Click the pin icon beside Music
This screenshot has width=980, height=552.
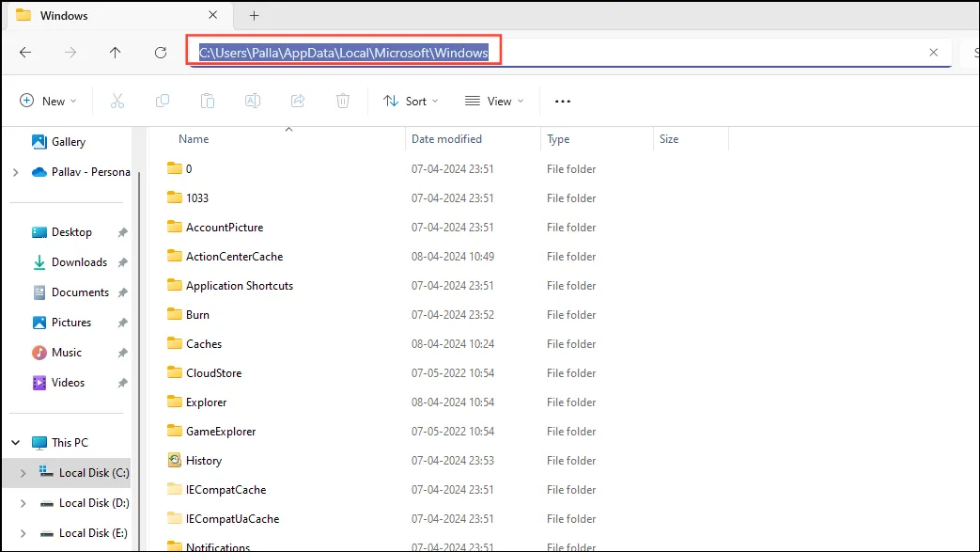pos(122,353)
